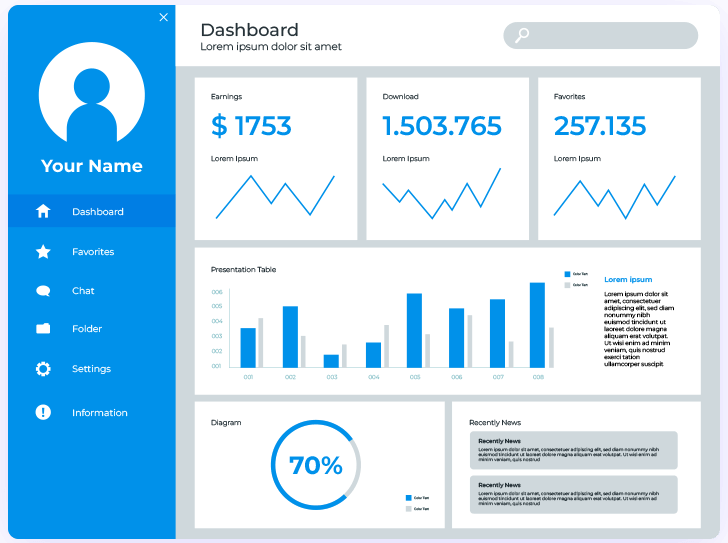Open the second Recently News card
Viewport: 728px width, 543px height.
click(574, 494)
